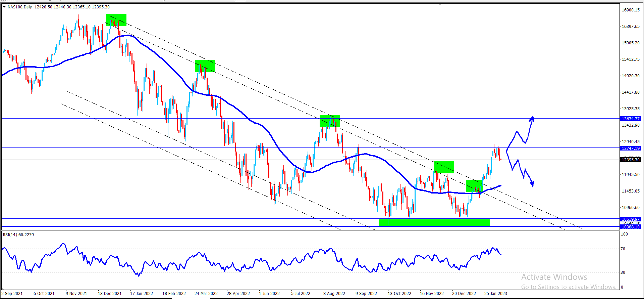Click the 16397.65 price axis label
Screen dimensions: 644x299
pos(631,27)
